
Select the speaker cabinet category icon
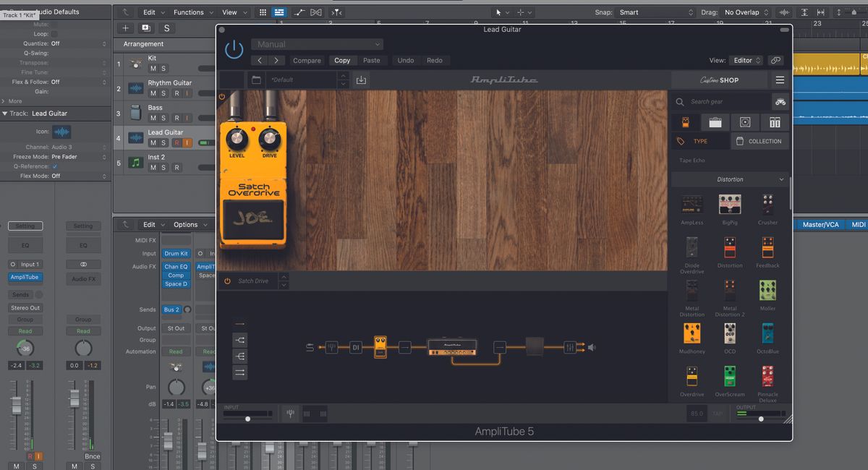click(745, 122)
